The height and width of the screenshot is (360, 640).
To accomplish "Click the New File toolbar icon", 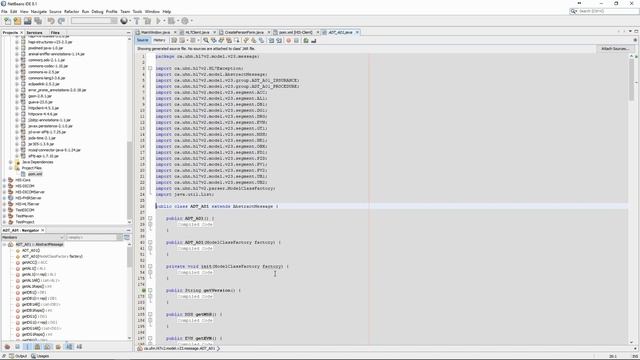I will tap(7, 21).
